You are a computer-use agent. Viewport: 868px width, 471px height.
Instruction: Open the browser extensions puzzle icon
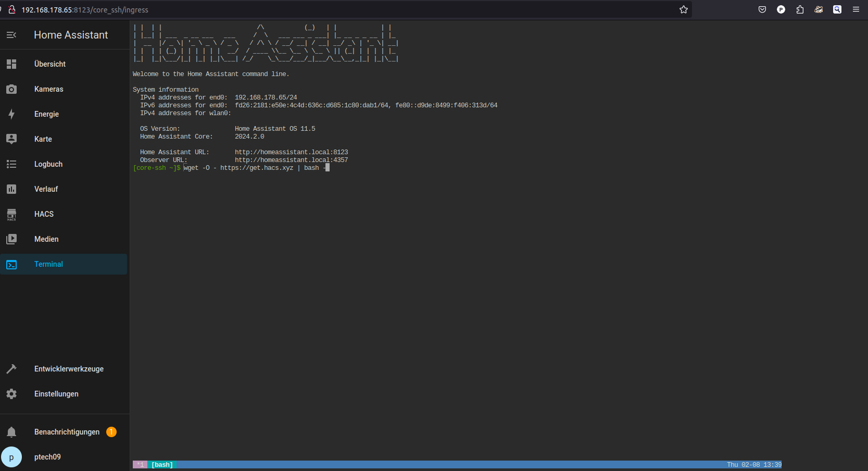point(800,9)
